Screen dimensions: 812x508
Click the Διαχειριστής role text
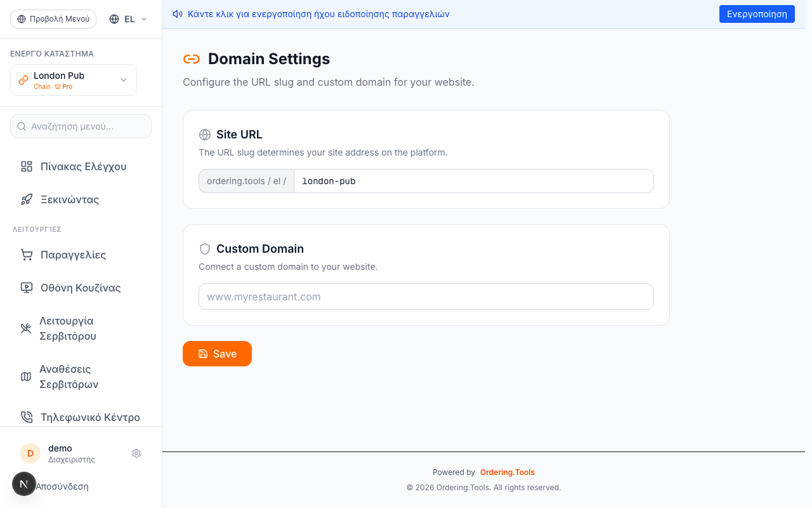pyautogui.click(x=72, y=460)
